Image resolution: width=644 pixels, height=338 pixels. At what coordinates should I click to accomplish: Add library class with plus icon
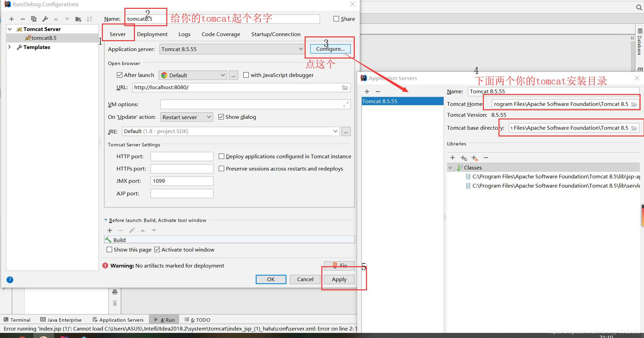pos(453,158)
